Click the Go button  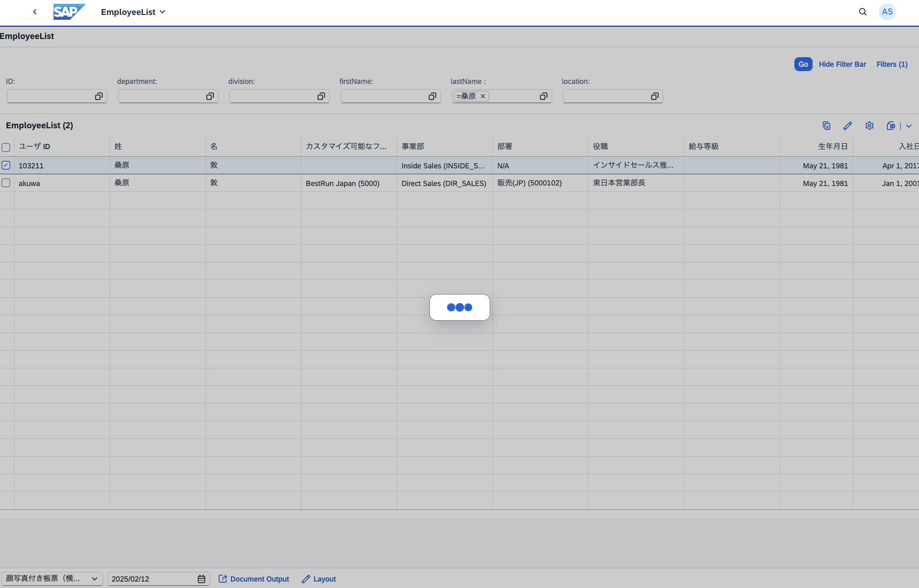click(803, 64)
